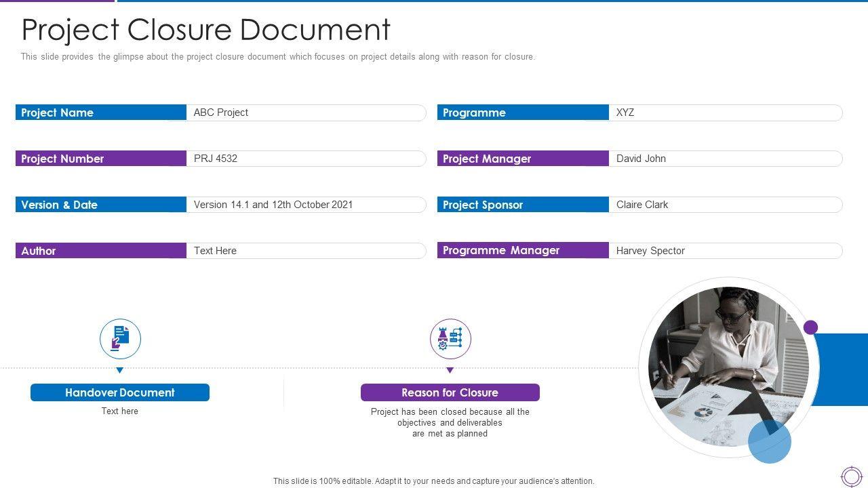Click the Version & Date label

pyautogui.click(x=101, y=205)
